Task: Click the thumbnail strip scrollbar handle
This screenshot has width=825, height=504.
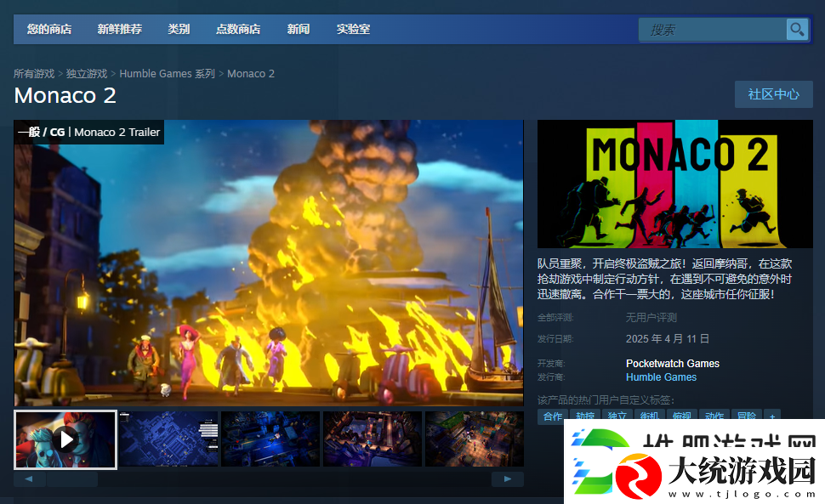Action: [x=72, y=479]
